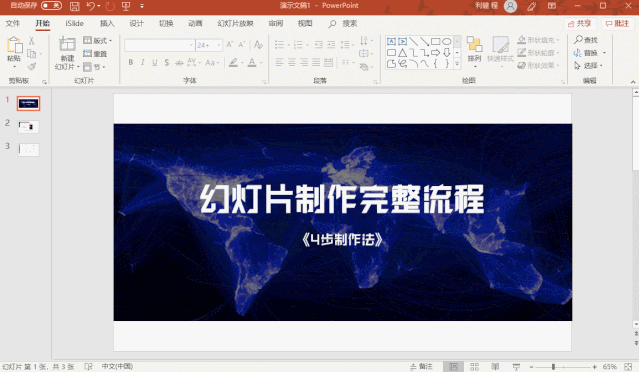
Task: Open the 排列 arrange menu
Action: coord(474,51)
